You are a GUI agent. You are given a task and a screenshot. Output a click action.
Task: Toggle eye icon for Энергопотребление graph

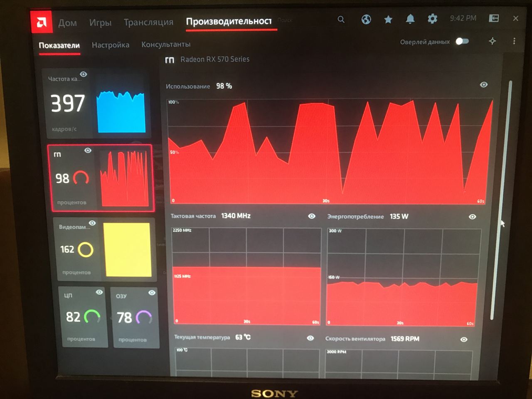point(473,217)
